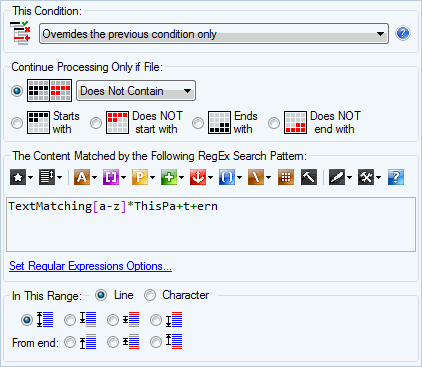Select the 'Starts with' radio button

17,123
